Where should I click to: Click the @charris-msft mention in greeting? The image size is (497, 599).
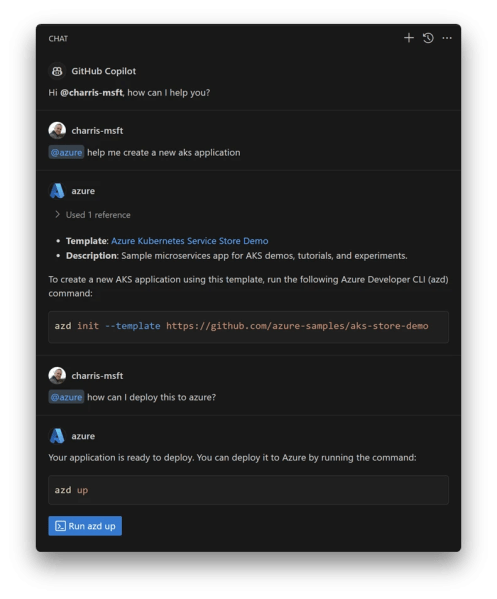coord(91,92)
